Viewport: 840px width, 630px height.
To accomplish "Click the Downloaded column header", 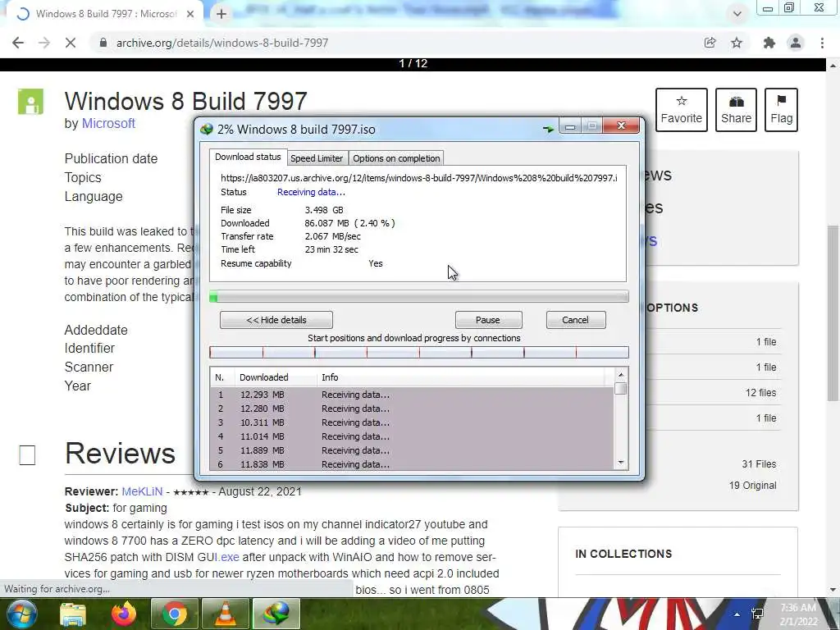I will coord(276,377).
